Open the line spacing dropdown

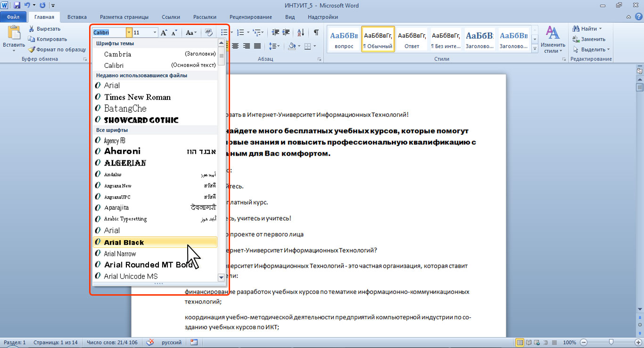279,46
